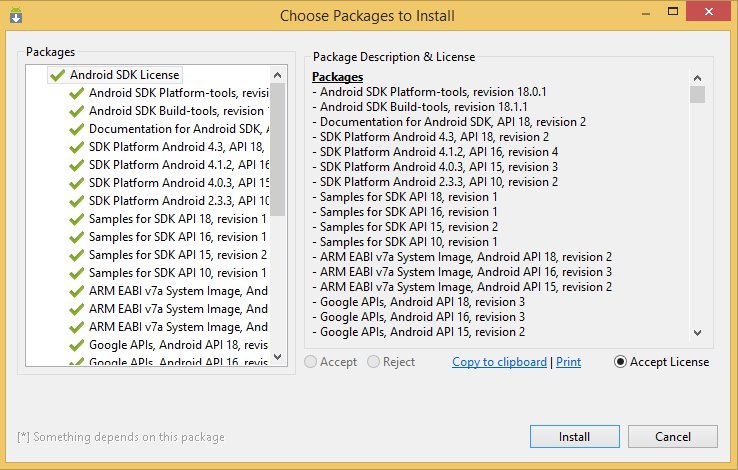The height and width of the screenshot is (470, 738).
Task: Click the Install button
Action: click(575, 437)
